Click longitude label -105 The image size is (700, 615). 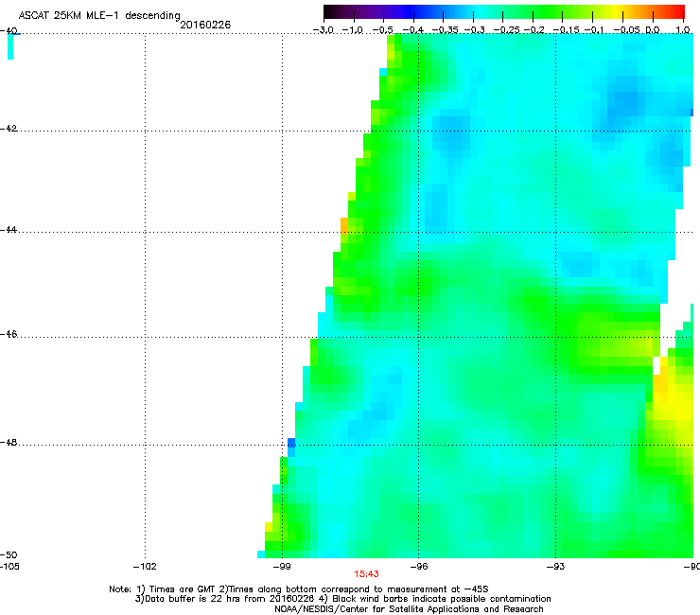point(9,567)
